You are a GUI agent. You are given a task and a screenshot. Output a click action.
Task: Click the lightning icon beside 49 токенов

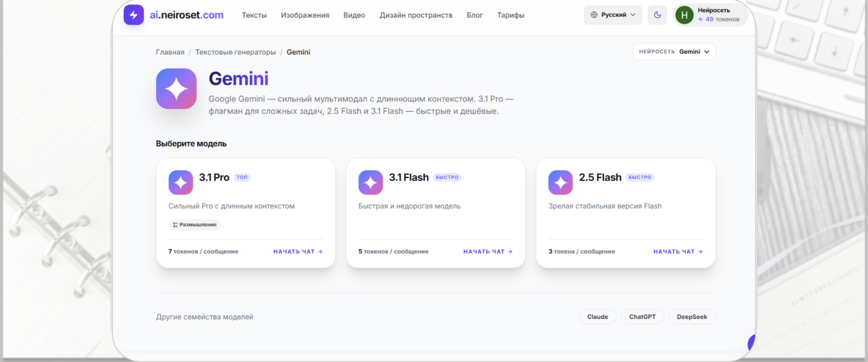[x=700, y=20]
